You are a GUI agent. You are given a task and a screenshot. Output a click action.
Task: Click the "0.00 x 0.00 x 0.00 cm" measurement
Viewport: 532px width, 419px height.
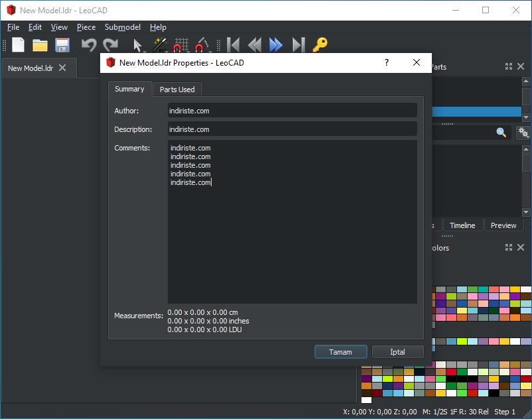tap(202, 312)
